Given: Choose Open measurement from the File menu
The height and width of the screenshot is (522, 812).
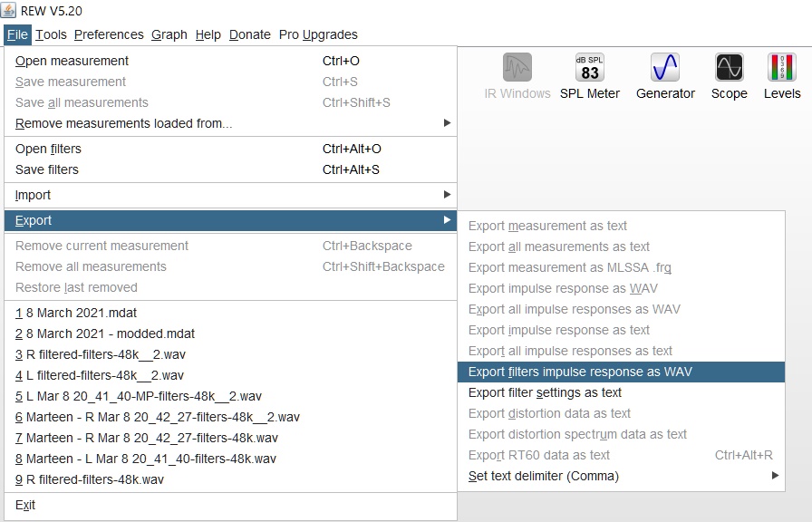Looking at the screenshot, I should pos(72,61).
